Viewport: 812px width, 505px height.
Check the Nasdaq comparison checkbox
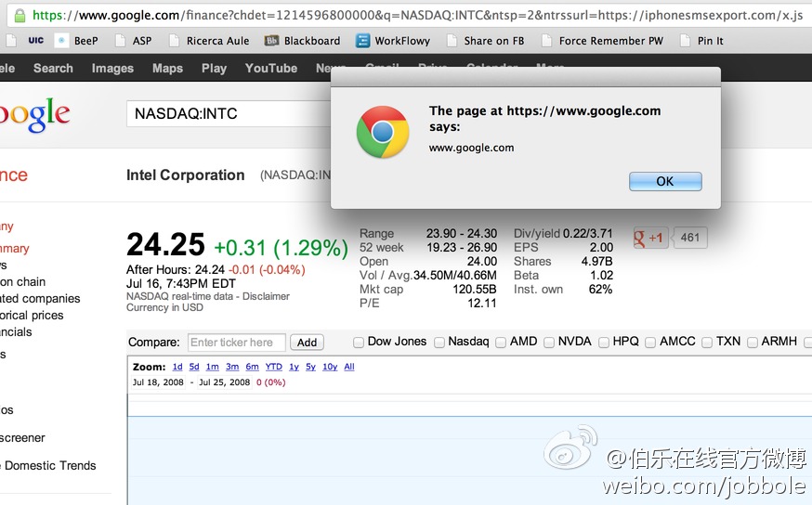click(439, 342)
